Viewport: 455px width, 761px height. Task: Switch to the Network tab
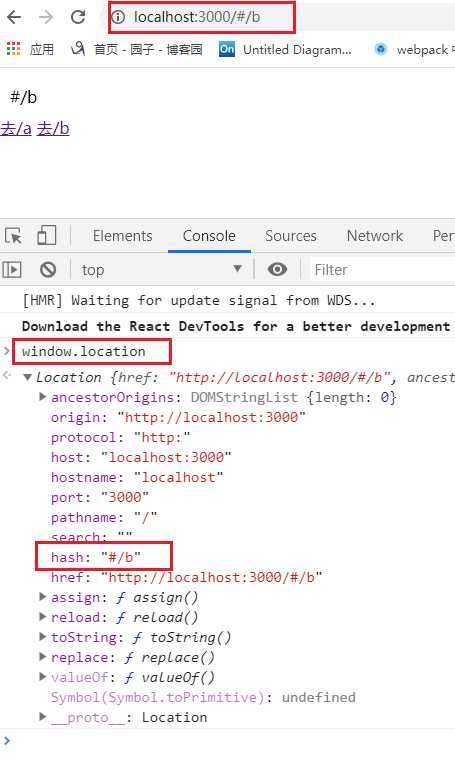click(374, 236)
